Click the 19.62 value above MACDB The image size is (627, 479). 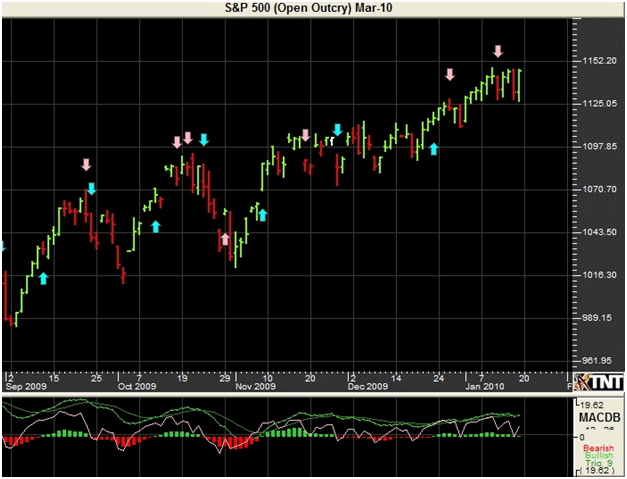pyautogui.click(x=593, y=405)
